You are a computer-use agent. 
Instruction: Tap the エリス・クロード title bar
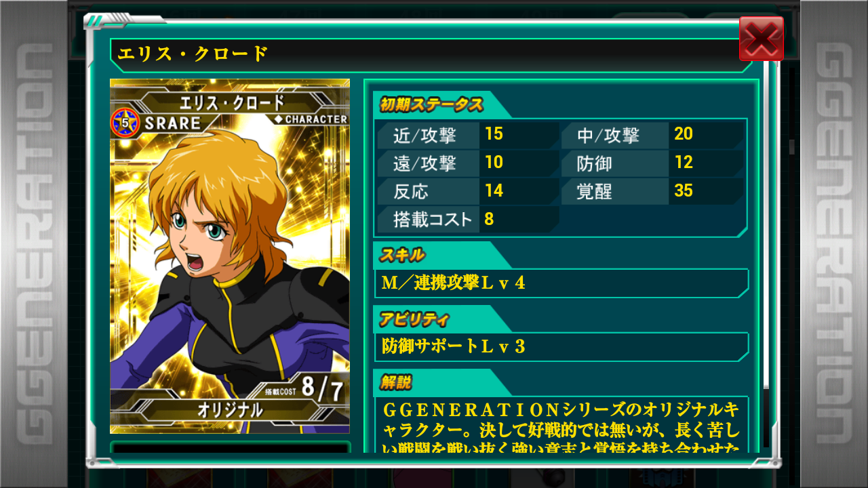(x=431, y=54)
